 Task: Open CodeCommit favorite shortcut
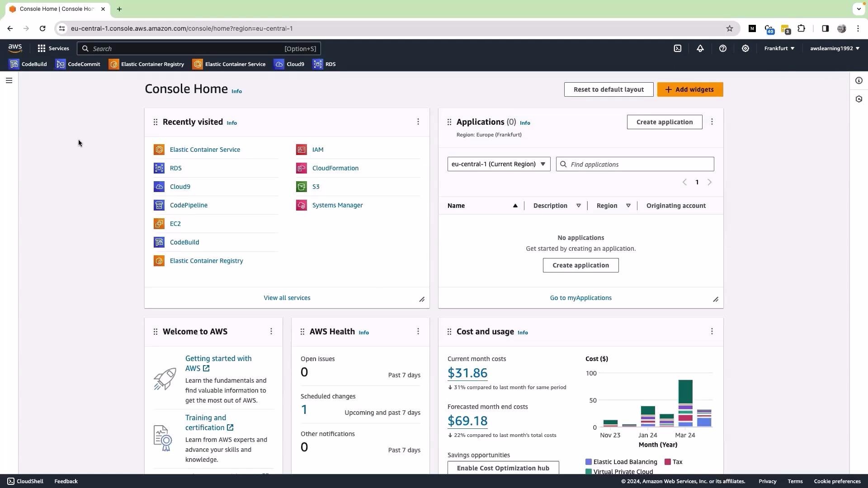[78, 64]
